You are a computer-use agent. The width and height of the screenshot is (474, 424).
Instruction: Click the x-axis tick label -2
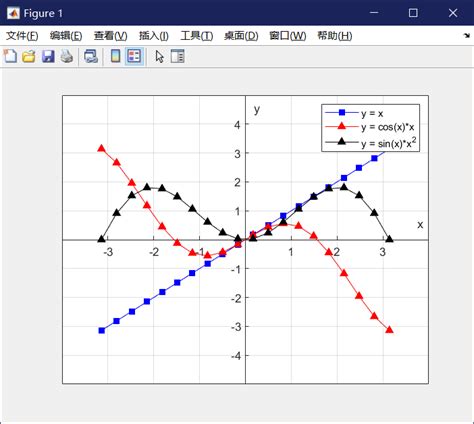[x=154, y=252]
